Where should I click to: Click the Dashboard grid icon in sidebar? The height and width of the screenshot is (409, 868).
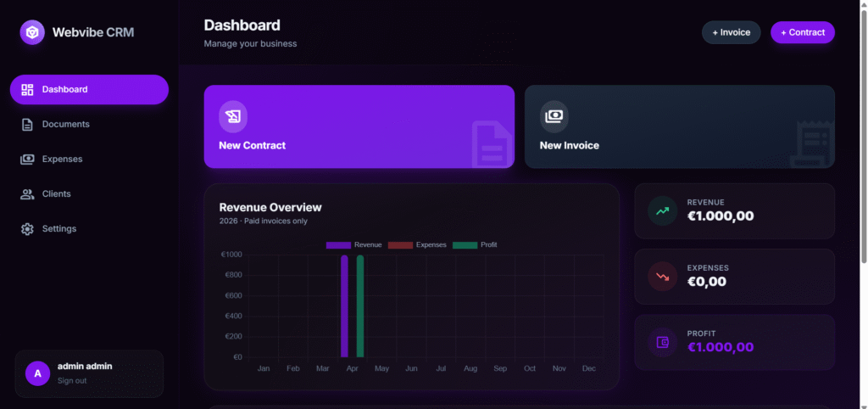(x=27, y=90)
